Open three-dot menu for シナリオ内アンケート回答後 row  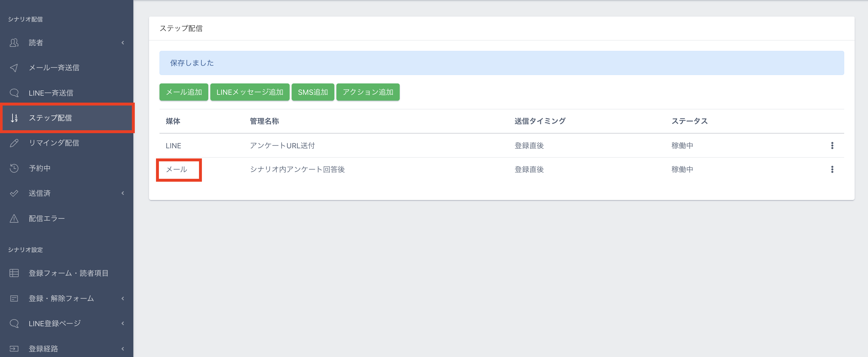832,169
